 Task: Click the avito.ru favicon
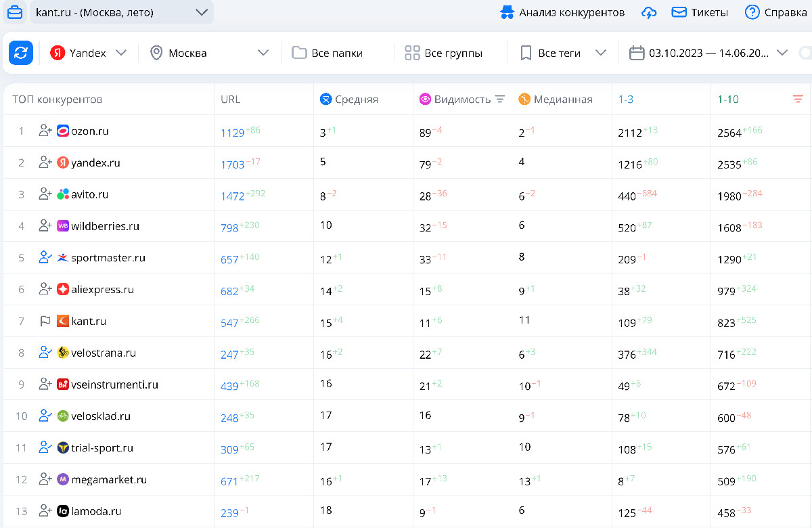tap(63, 194)
